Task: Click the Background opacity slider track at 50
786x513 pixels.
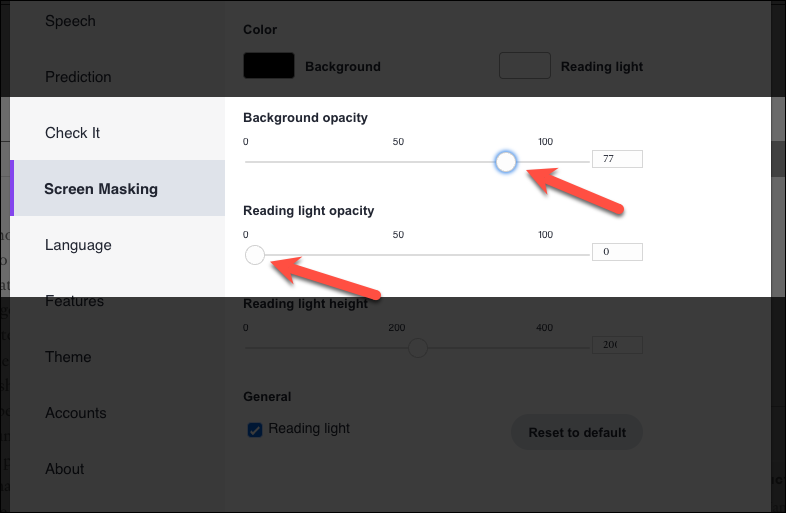Action: pos(398,162)
